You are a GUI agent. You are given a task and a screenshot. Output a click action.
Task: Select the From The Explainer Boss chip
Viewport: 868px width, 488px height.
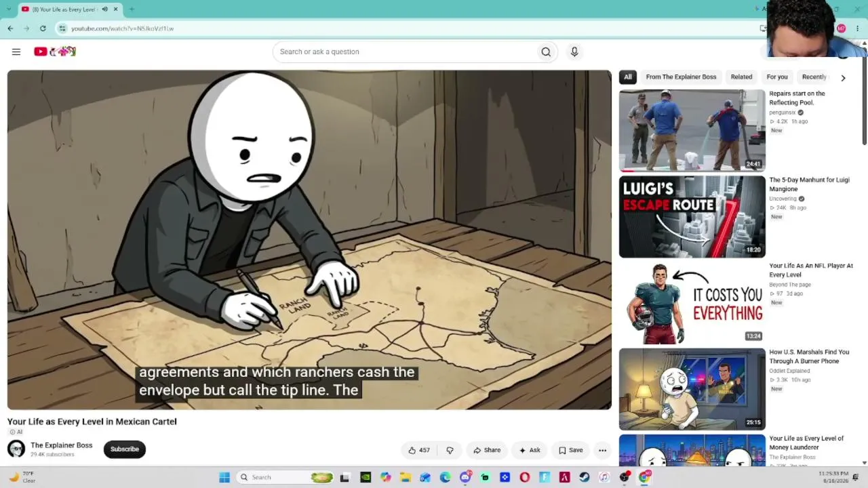tap(681, 77)
